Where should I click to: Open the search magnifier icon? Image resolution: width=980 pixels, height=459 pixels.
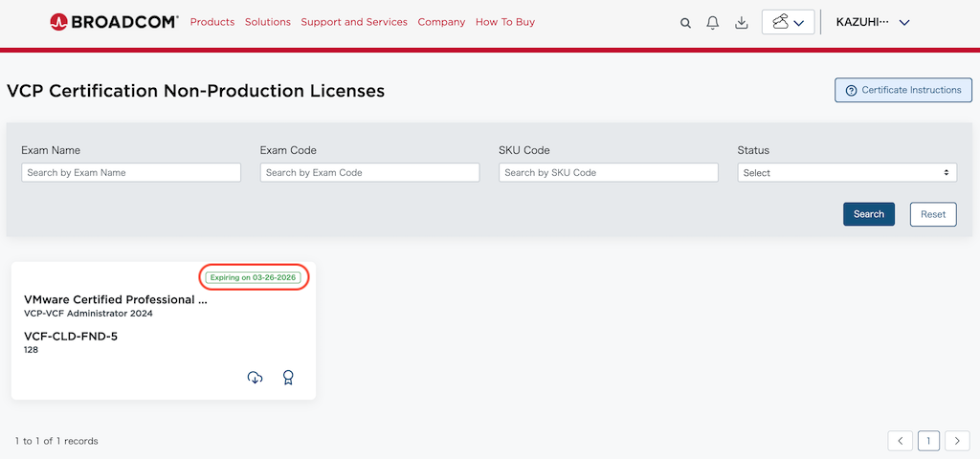tap(685, 23)
